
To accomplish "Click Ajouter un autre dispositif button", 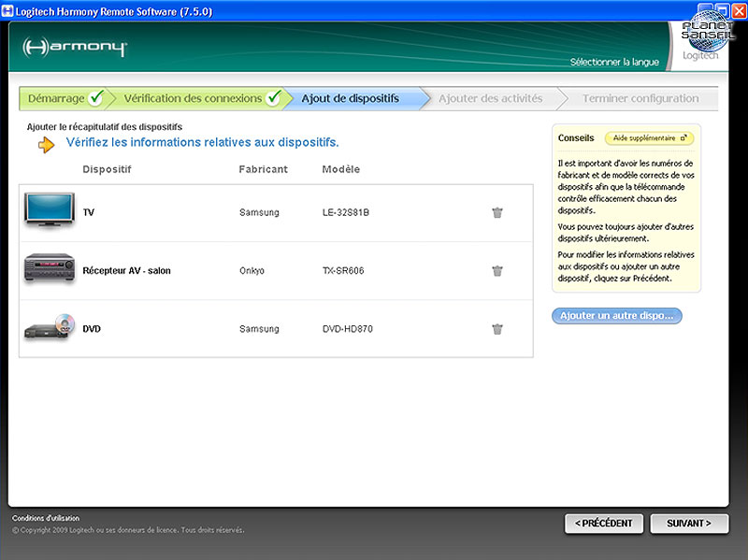I will coord(617,316).
